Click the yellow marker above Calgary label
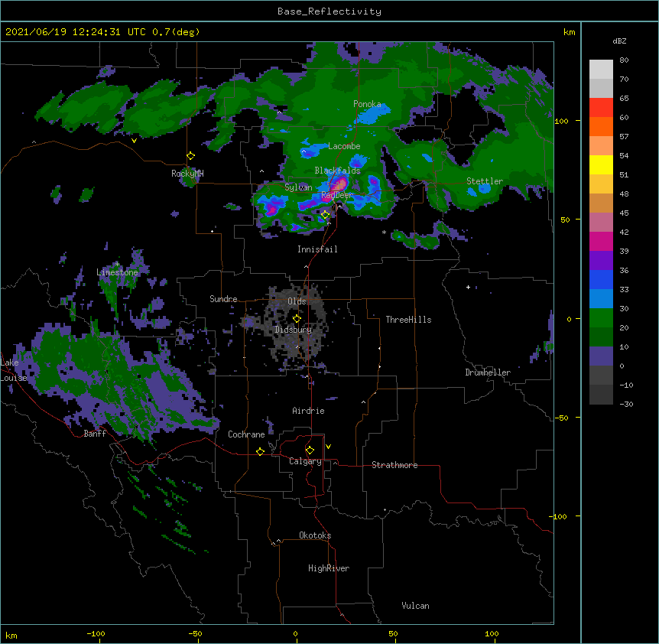The image size is (659, 644). pos(310,450)
